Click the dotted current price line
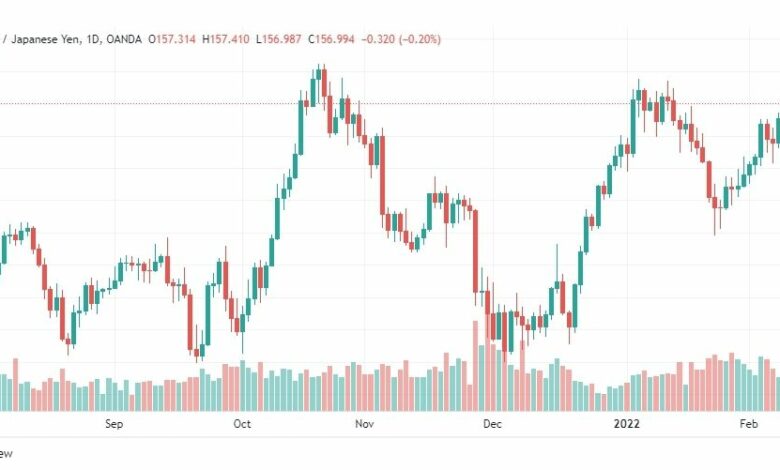The image size is (780, 470). [x=390, y=104]
